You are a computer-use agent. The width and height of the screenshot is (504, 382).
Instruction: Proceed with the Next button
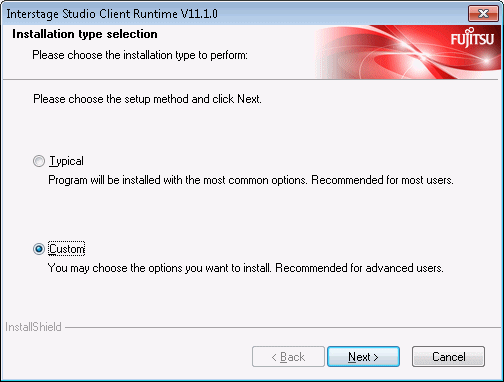pos(363,357)
